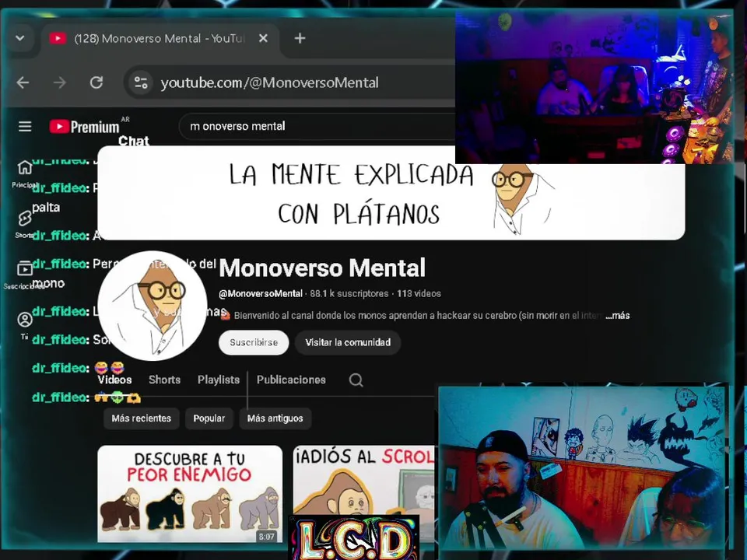Open video Descubre a tu peor enemigo

[x=190, y=494]
